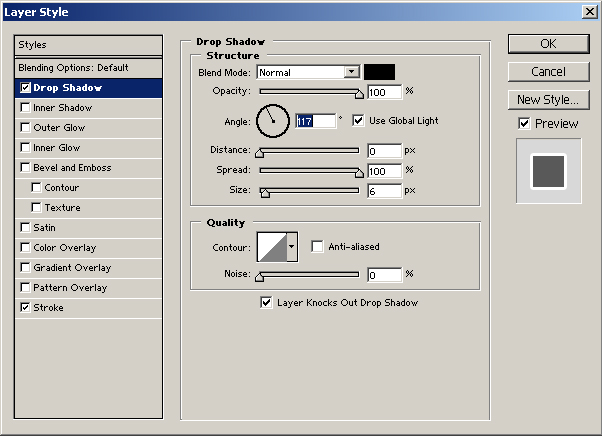Click the style preview thumbnail
This screenshot has height=436, width=602.
(x=549, y=171)
